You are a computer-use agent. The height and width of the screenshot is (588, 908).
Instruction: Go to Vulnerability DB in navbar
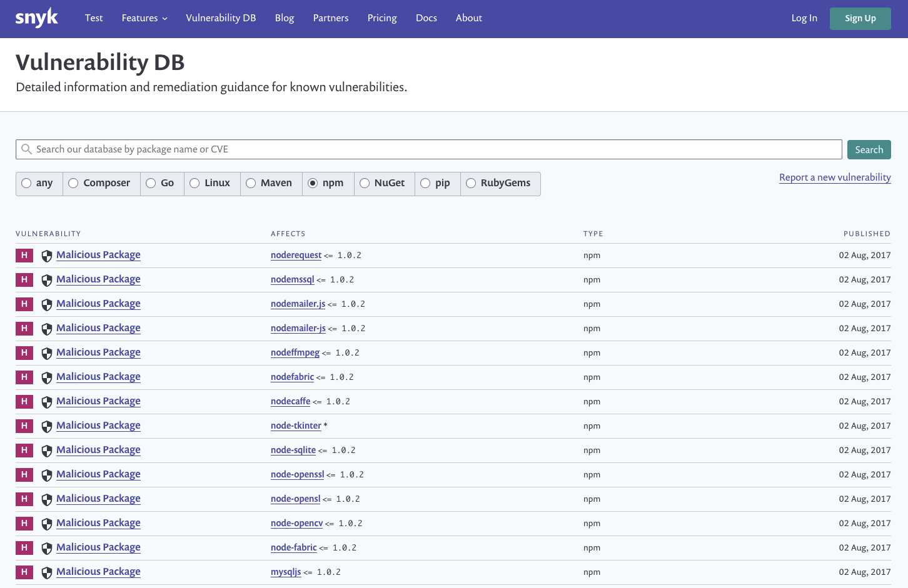(x=221, y=18)
